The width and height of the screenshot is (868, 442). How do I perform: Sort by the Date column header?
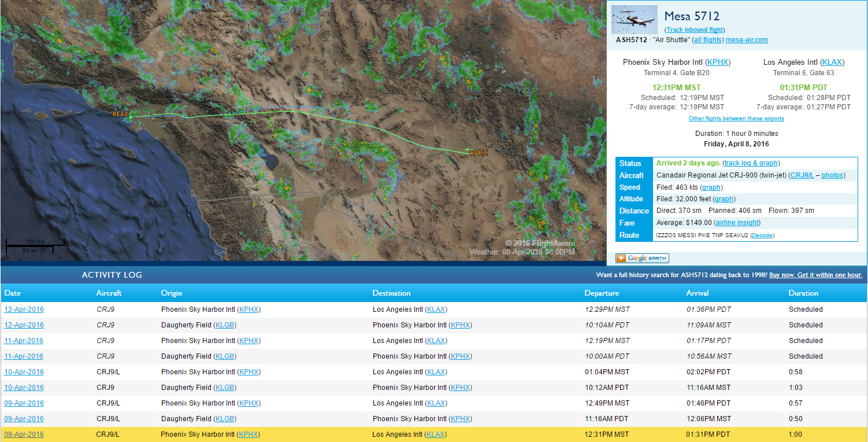(13, 293)
